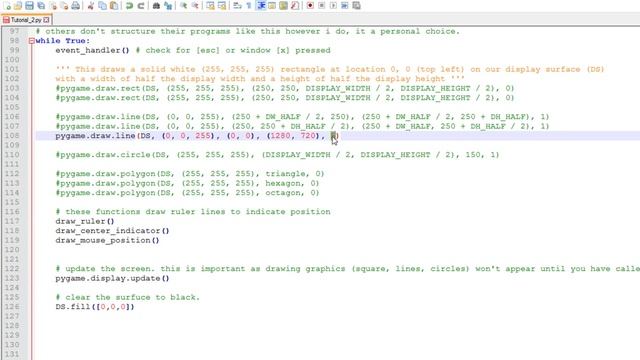
Task: Collapse the 'while True:' fold marker
Action: (x=31, y=41)
